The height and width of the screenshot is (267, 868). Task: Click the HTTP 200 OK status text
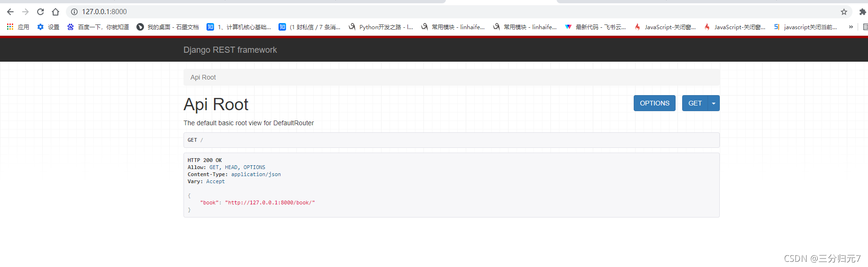205,160
